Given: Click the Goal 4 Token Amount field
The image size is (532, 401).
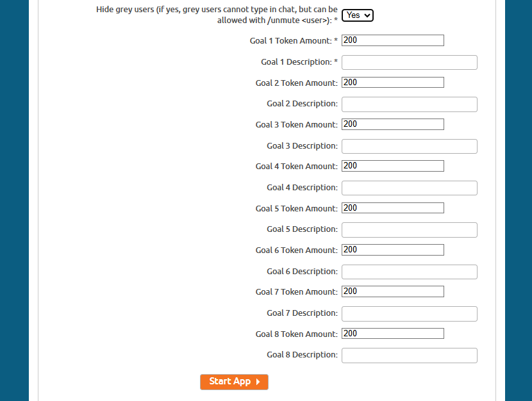Looking at the screenshot, I should tap(392, 165).
